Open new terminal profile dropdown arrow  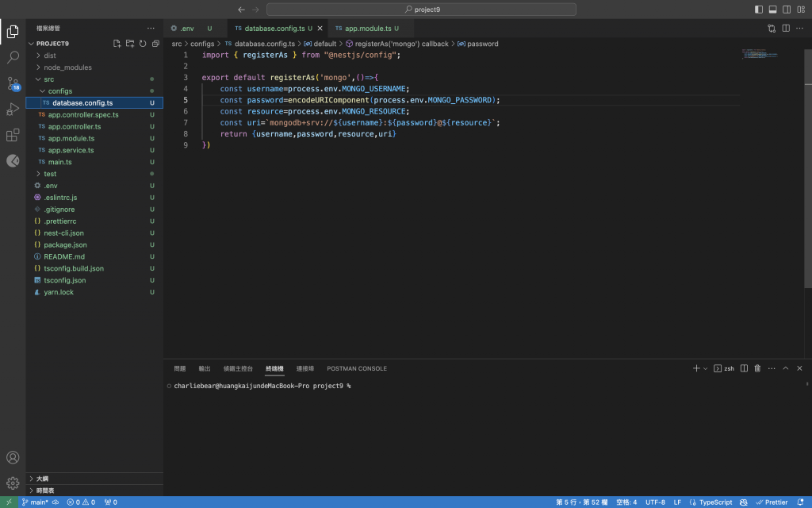[x=705, y=368]
